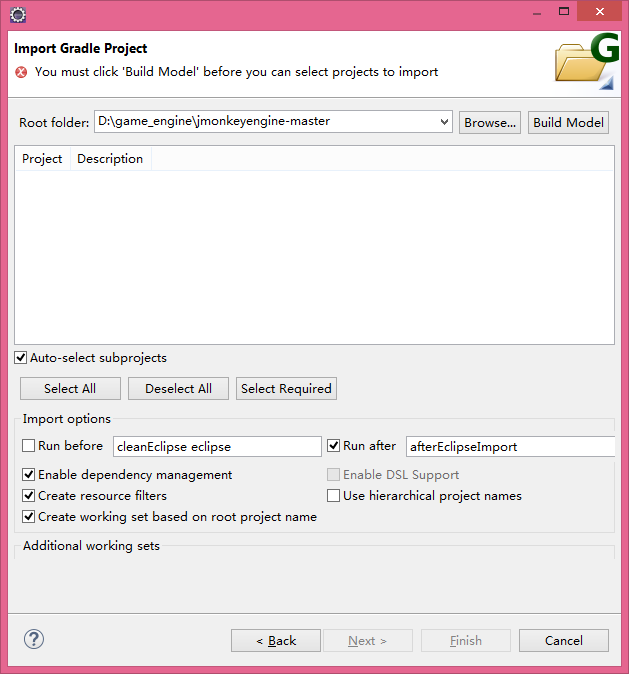
Task: Toggle Auto-select subprojects checkbox
Action: pyautogui.click(x=21, y=358)
